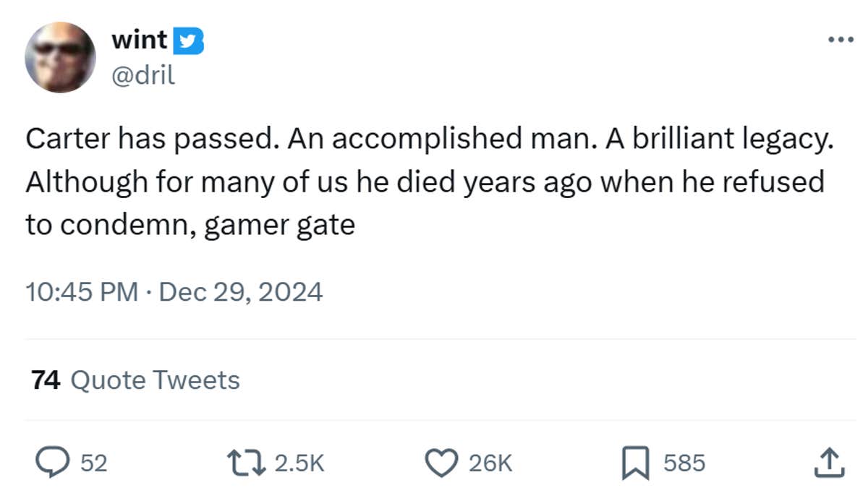868x496 pixels.
Task: Click the display name "wint"
Action: point(140,40)
